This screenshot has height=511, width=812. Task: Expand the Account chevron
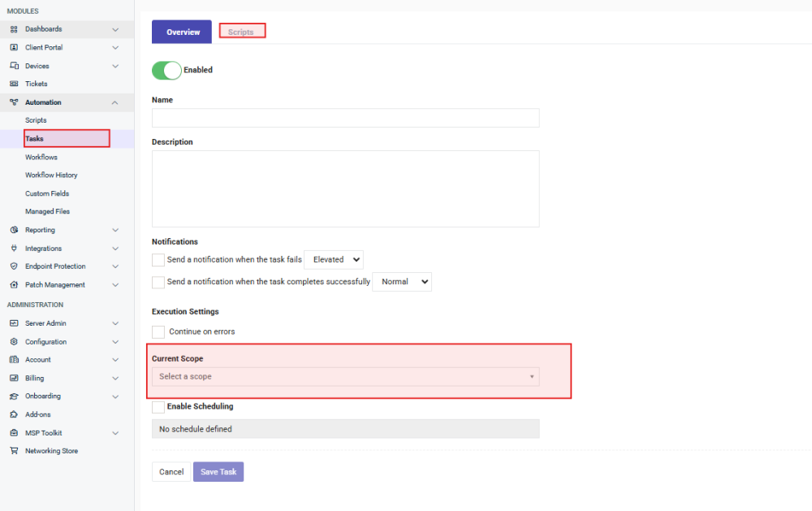click(115, 360)
